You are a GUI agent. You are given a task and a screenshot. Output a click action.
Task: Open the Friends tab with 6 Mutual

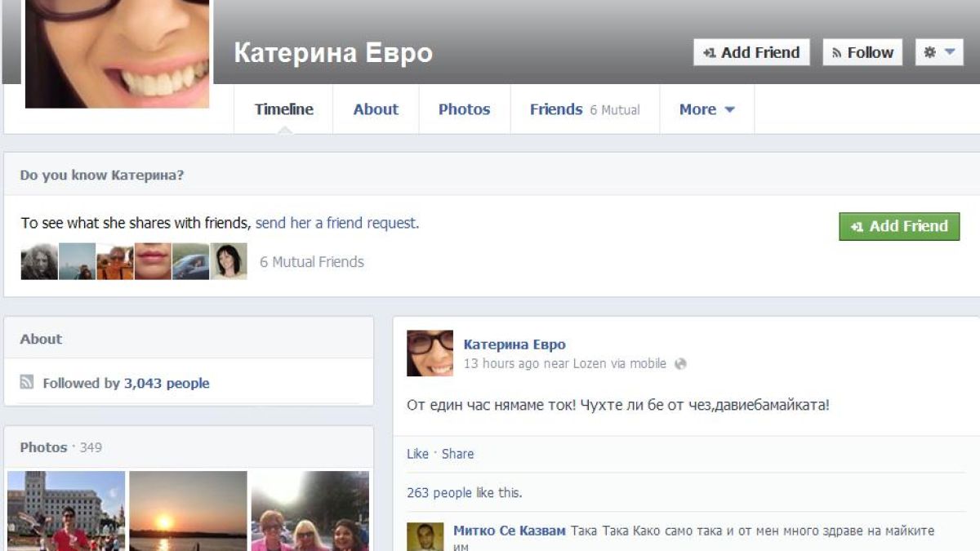pos(585,109)
